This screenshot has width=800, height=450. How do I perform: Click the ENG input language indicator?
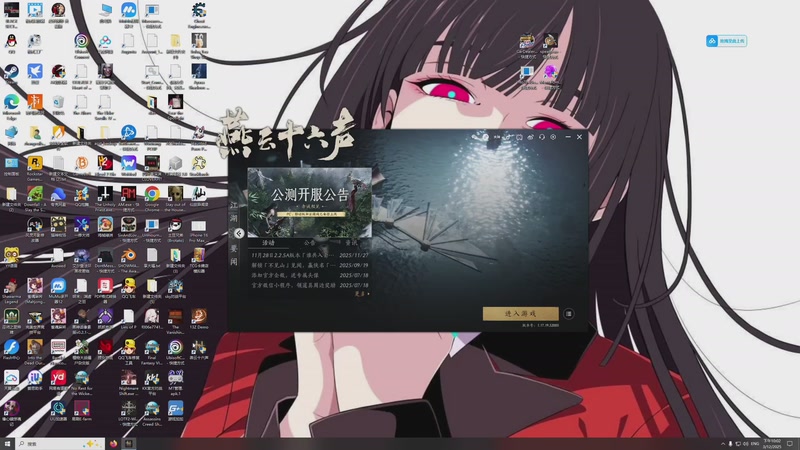(755, 444)
